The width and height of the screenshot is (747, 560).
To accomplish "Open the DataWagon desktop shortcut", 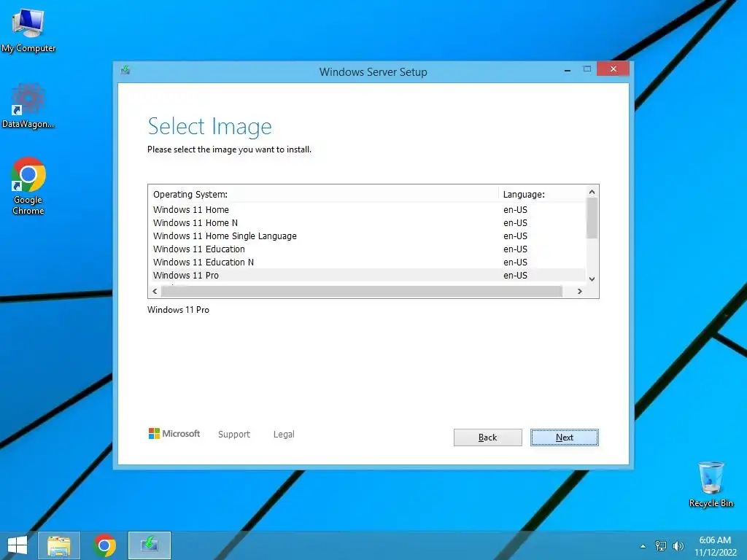I will click(28, 106).
